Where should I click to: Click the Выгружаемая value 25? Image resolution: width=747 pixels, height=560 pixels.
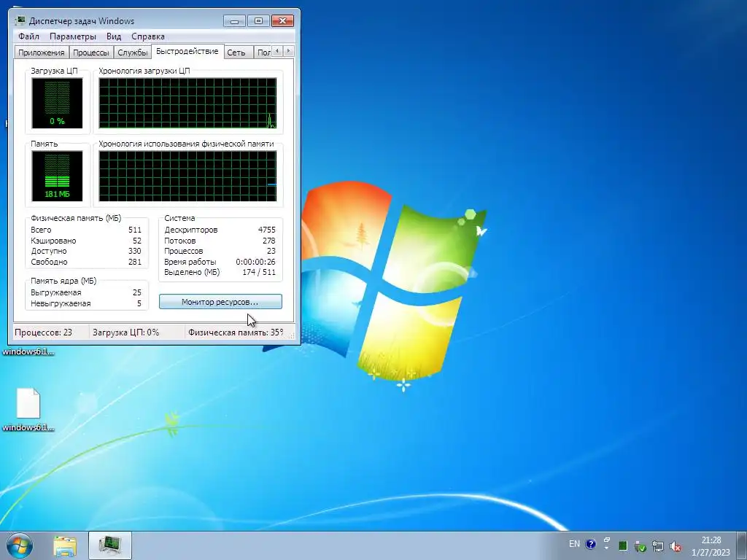click(x=137, y=292)
